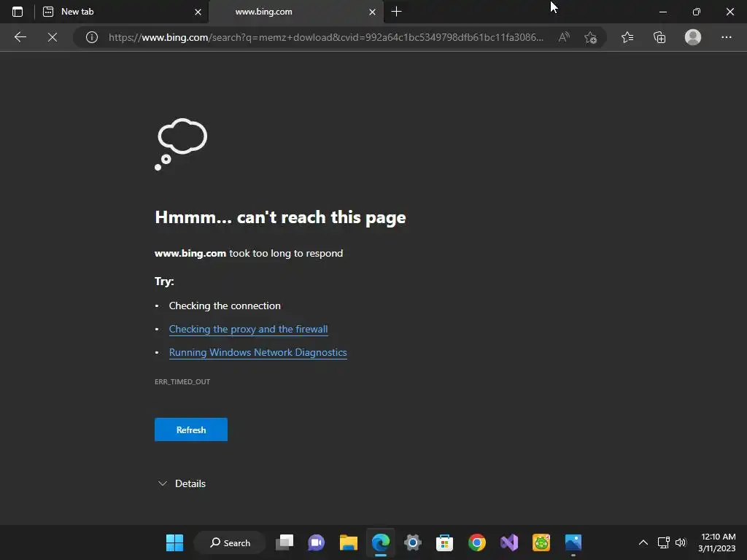The image size is (747, 560).
Task: Minimize the Edge window
Action: (x=662, y=12)
